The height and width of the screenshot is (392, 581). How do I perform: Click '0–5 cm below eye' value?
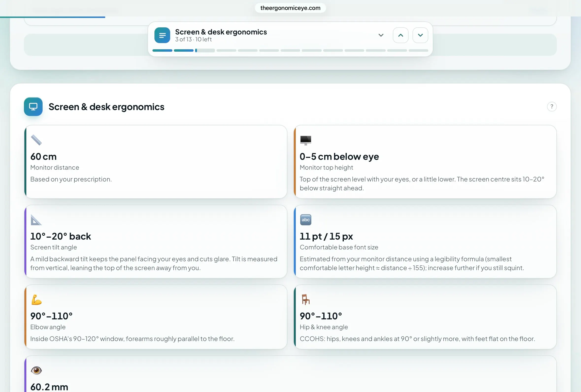tap(339, 157)
